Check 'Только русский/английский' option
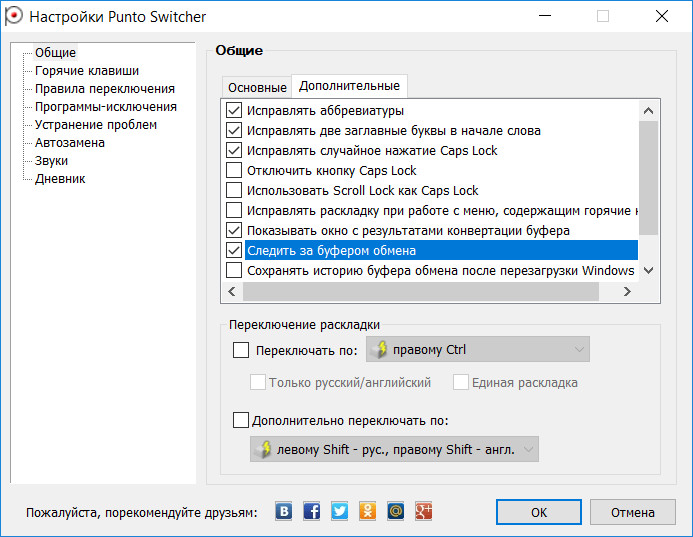 258,382
